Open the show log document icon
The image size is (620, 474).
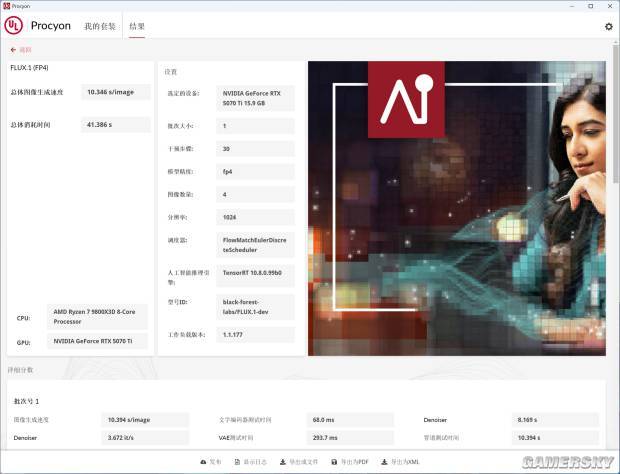coord(237,462)
